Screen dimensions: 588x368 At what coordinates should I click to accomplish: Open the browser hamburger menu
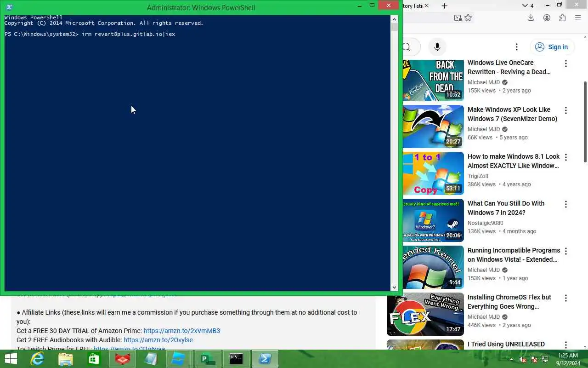[578, 17]
